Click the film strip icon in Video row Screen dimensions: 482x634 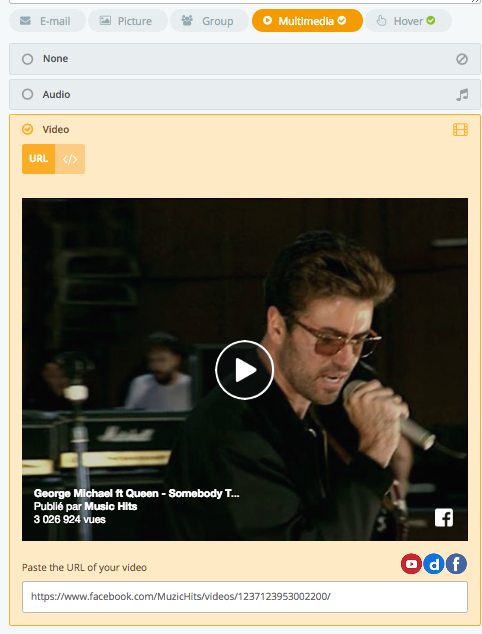[x=461, y=130]
